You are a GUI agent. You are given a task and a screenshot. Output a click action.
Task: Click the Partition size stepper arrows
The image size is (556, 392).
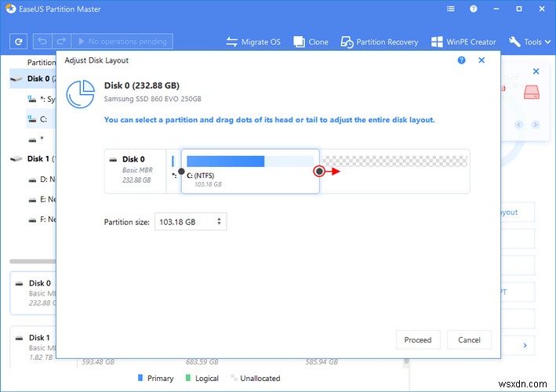click(219, 222)
